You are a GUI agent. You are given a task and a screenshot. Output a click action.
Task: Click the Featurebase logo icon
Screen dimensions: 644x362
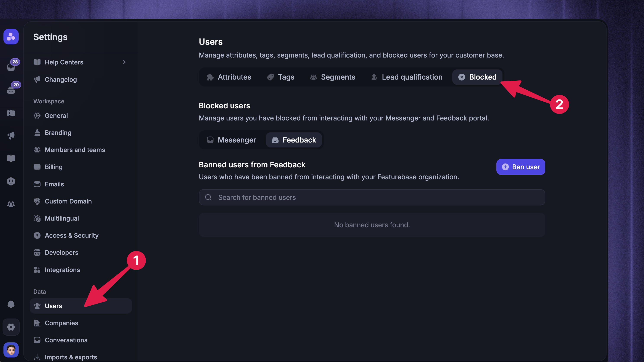pos(11,37)
